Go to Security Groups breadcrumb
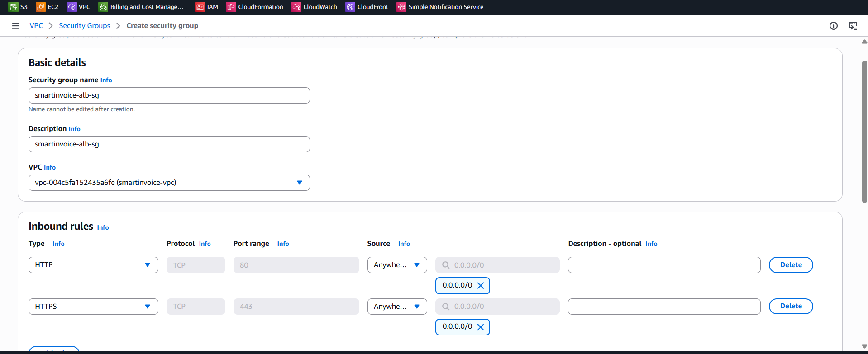 [x=85, y=26]
